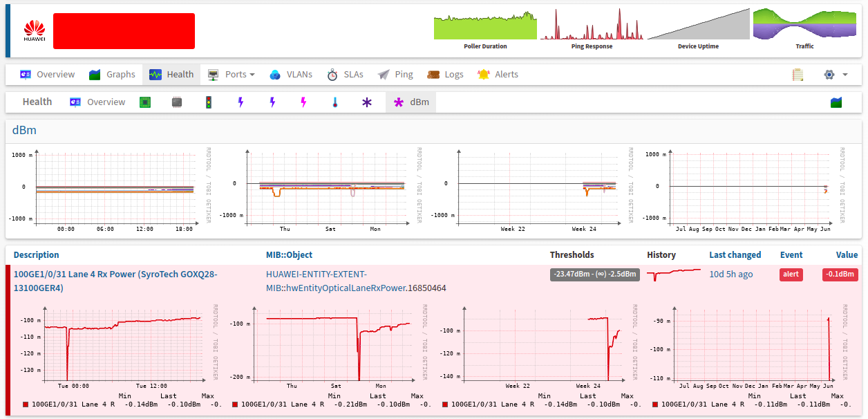This screenshot has width=868, height=419.
Task: Click the magenta lightning bolt icon
Action: coord(303,102)
